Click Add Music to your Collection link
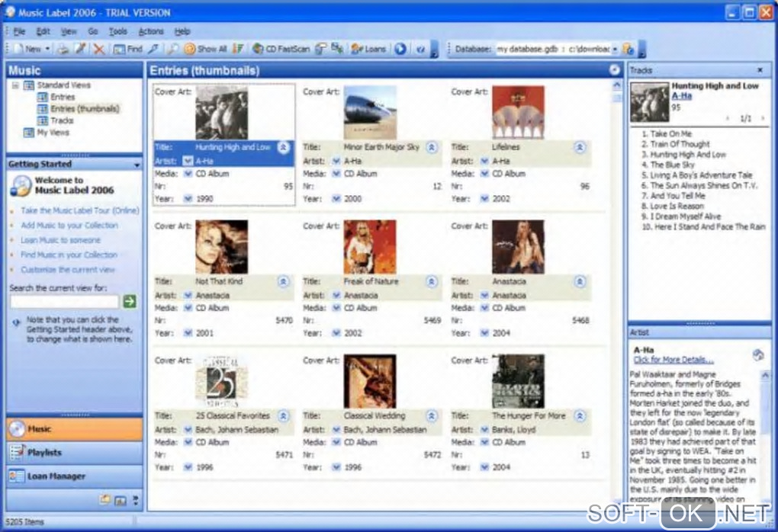Screen dimensions: 778x532 69,225
